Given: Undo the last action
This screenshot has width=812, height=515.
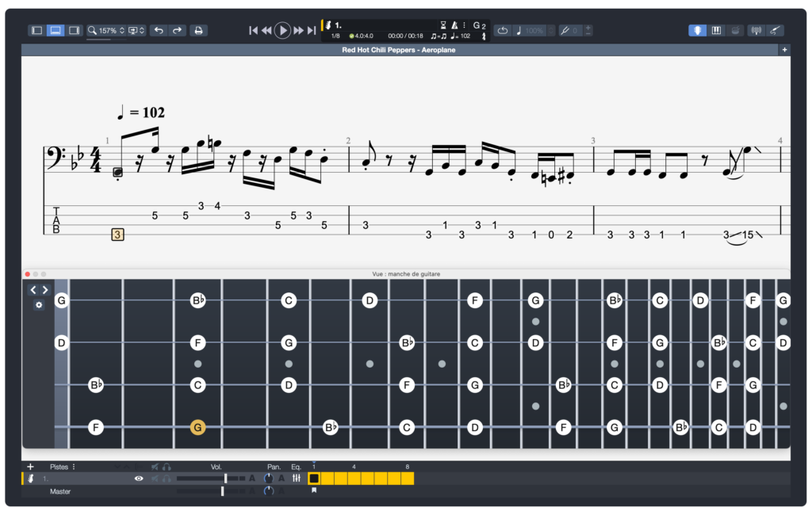Looking at the screenshot, I should (x=159, y=31).
